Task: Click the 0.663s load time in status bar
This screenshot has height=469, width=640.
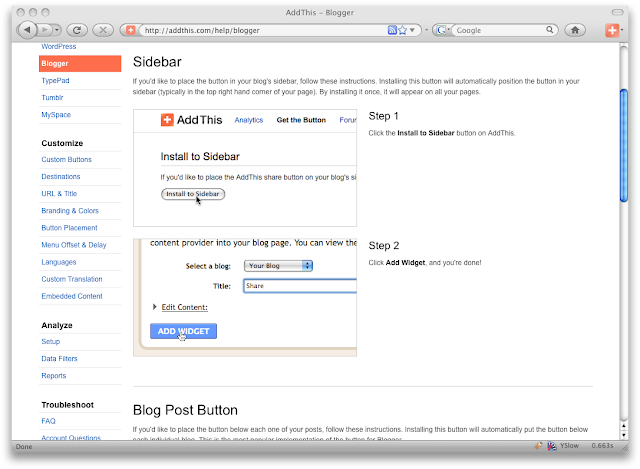Action: [x=602, y=446]
